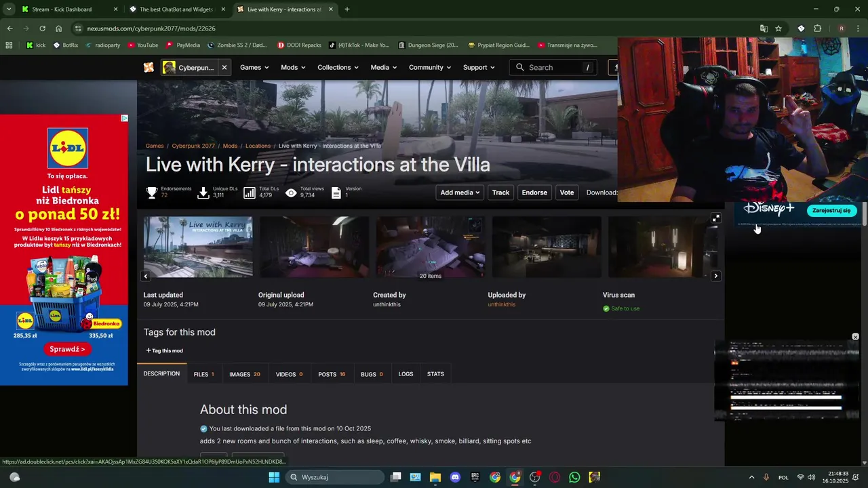Open the browser extensions puzzle icon
The width and height of the screenshot is (868, 488).
817,28
